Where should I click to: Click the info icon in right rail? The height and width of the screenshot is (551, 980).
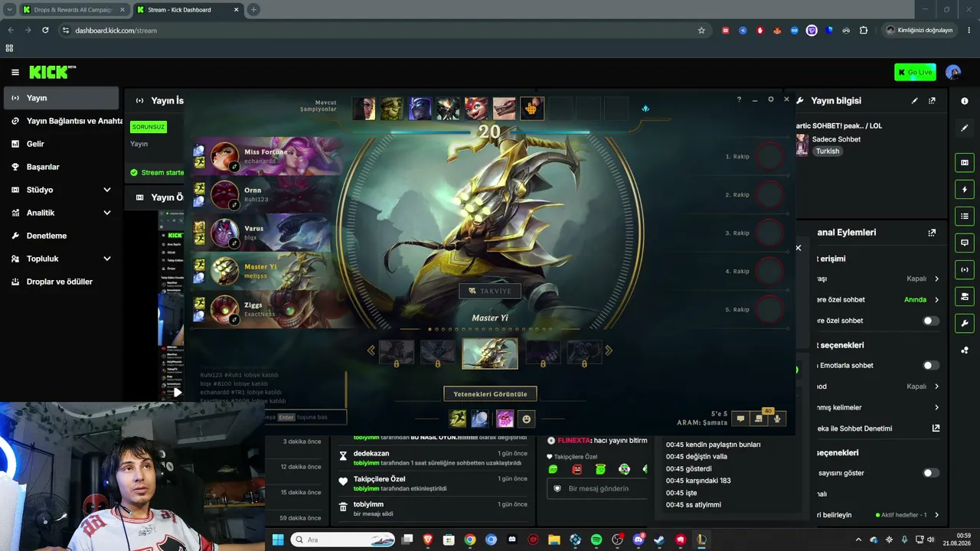point(965,101)
